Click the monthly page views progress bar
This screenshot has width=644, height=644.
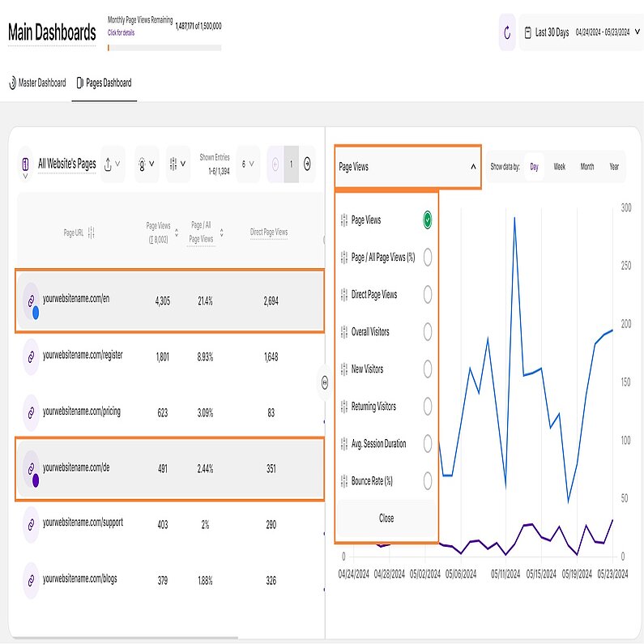click(x=164, y=48)
